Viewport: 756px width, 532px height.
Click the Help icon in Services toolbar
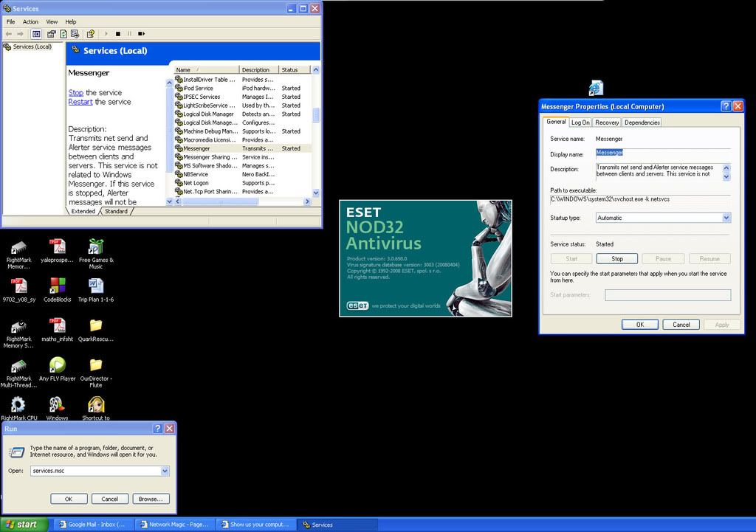[91, 33]
